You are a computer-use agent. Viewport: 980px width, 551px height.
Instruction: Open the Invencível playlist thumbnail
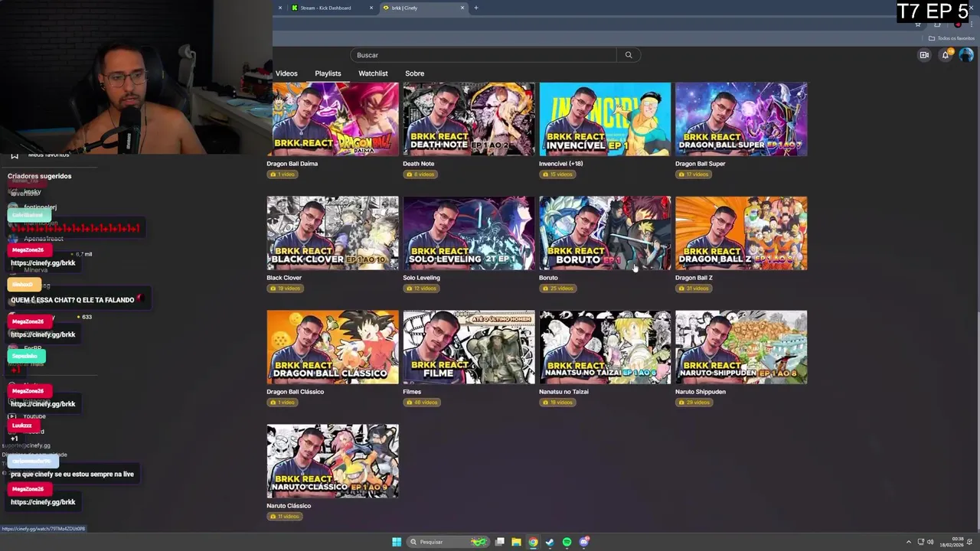coord(605,119)
